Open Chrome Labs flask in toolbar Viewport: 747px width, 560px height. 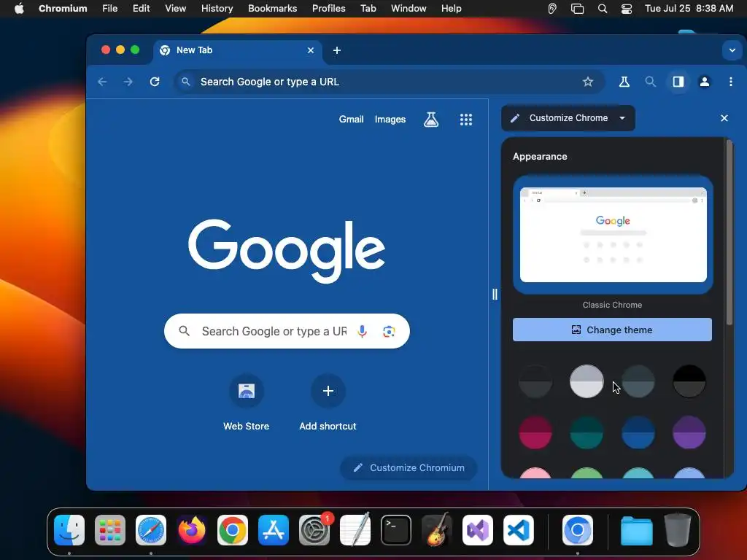coord(624,82)
